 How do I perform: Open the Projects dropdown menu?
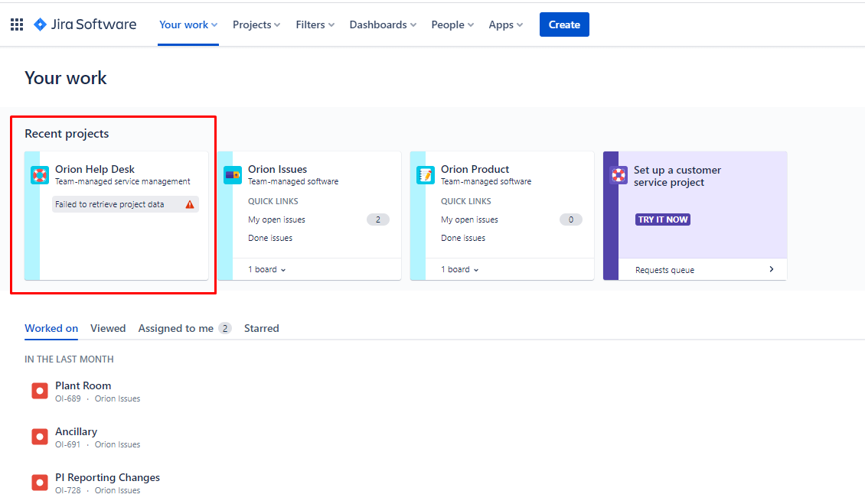click(x=256, y=24)
